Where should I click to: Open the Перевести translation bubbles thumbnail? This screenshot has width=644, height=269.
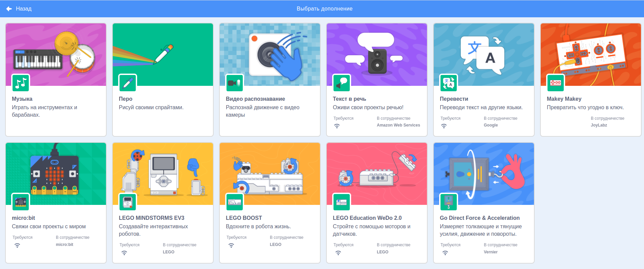point(484,54)
